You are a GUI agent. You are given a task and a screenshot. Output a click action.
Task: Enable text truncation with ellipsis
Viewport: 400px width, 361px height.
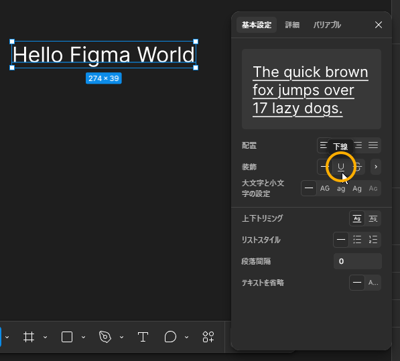pos(373,283)
